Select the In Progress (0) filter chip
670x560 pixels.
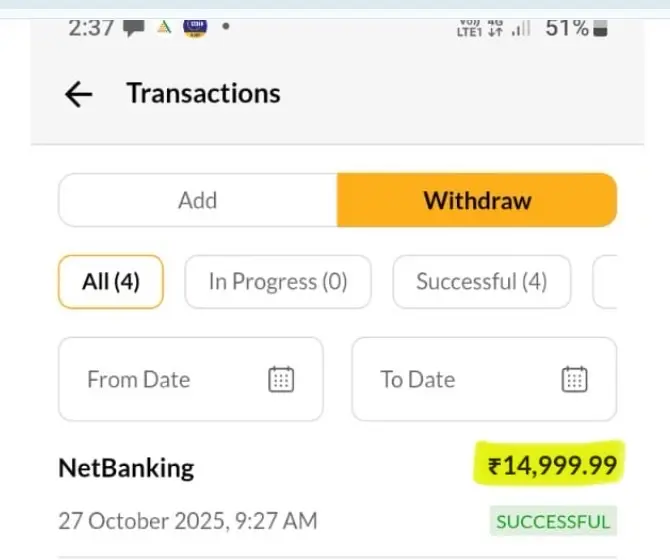(x=278, y=282)
